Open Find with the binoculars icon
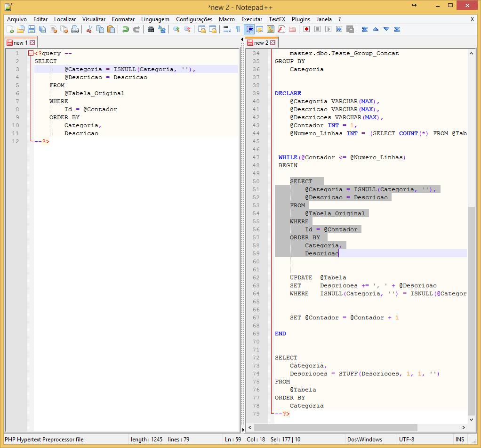 pyautogui.click(x=151, y=30)
